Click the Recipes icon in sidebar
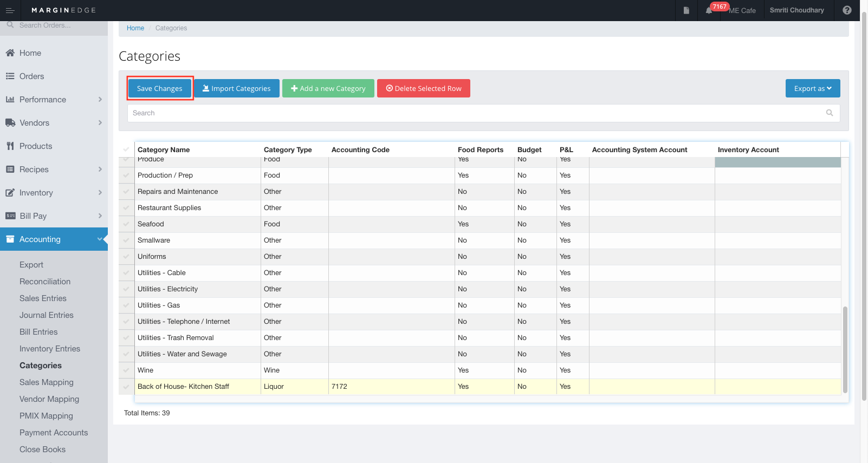 point(10,169)
